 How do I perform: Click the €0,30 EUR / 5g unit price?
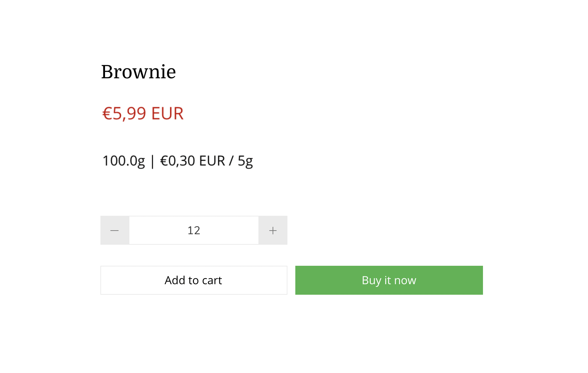[206, 161]
